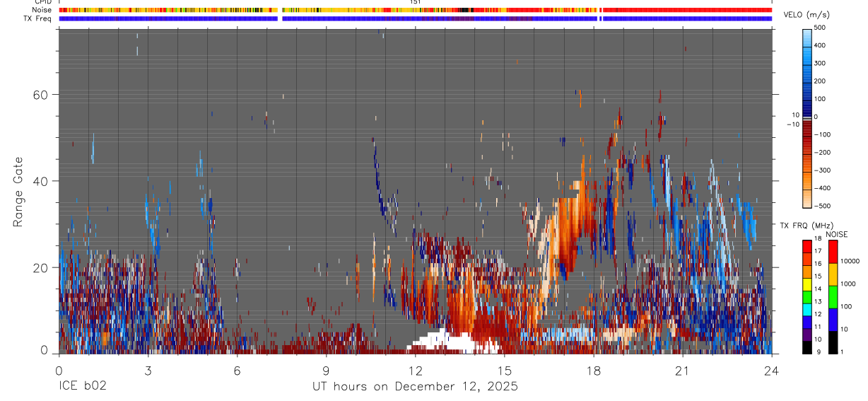The height and width of the screenshot is (401, 868).
Task: Click the 9 tick on TX FRQ legend
Action: pos(817,351)
